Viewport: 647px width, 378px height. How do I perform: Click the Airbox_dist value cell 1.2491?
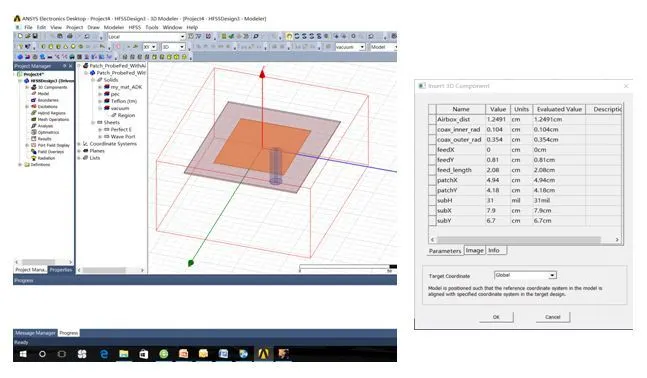pyautogui.click(x=498, y=119)
